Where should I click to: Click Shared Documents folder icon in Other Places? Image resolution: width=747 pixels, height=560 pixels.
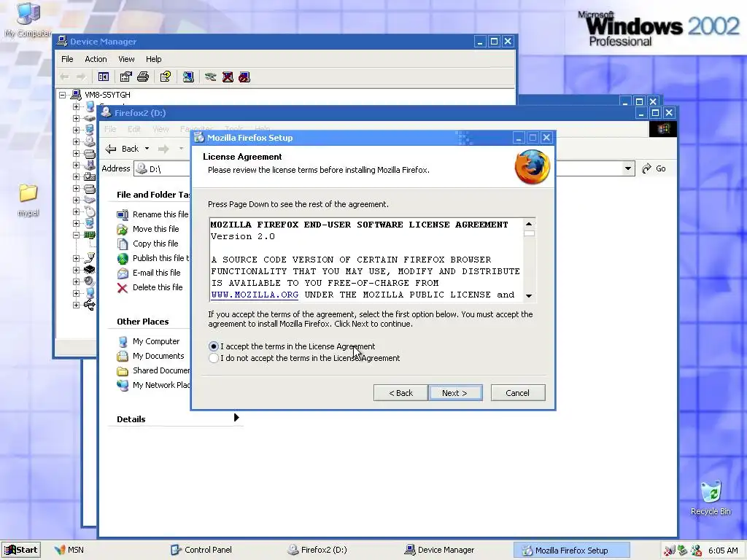[x=123, y=371]
